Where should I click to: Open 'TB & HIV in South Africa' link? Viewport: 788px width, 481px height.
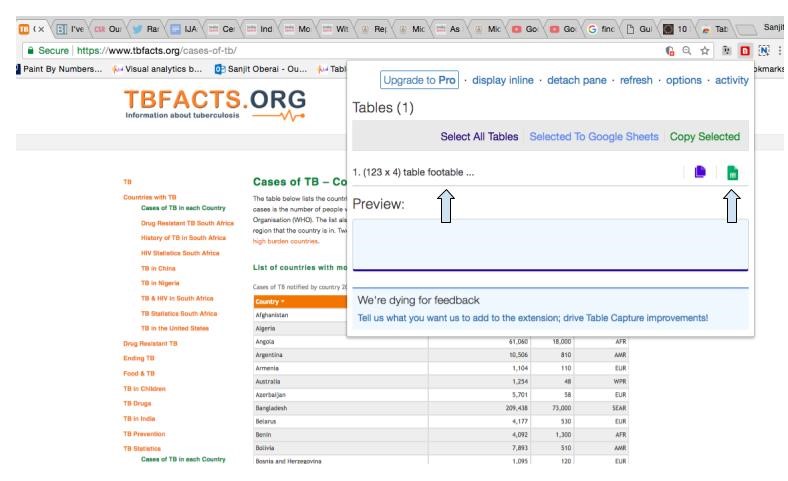[x=177, y=298]
